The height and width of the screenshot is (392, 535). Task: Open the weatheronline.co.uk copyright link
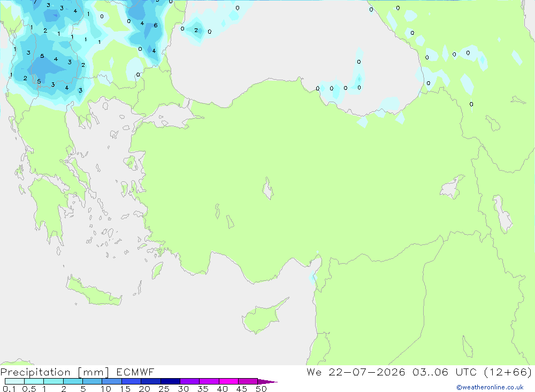pos(490,387)
